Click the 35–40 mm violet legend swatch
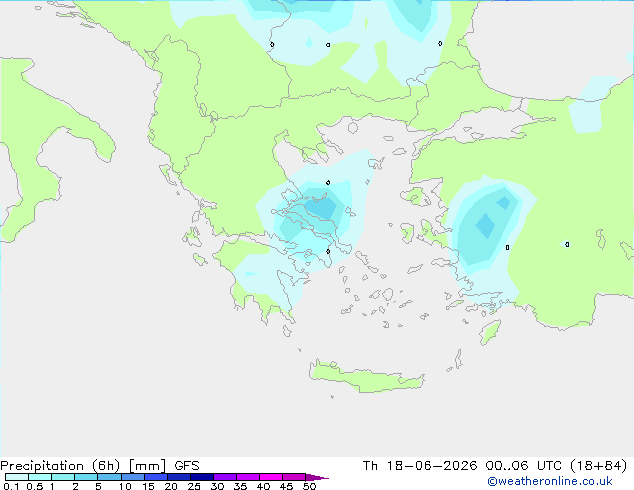The height and width of the screenshot is (490, 634). point(248,477)
